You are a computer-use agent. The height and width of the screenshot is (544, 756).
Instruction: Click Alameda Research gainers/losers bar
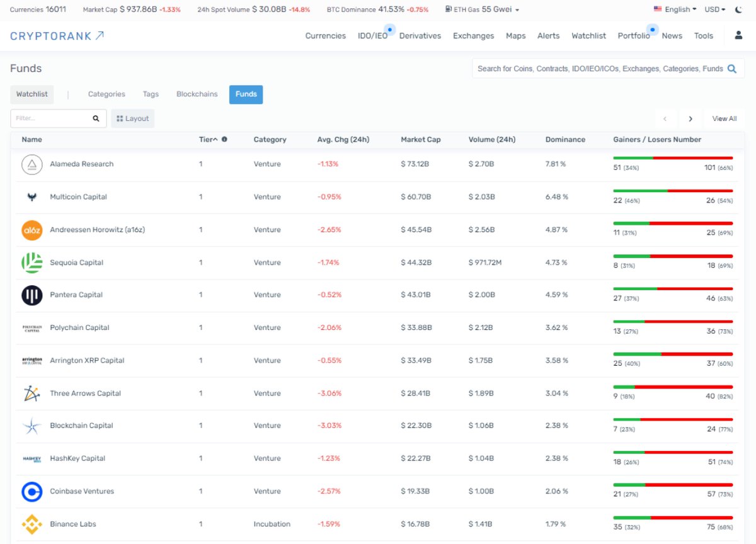pos(673,157)
